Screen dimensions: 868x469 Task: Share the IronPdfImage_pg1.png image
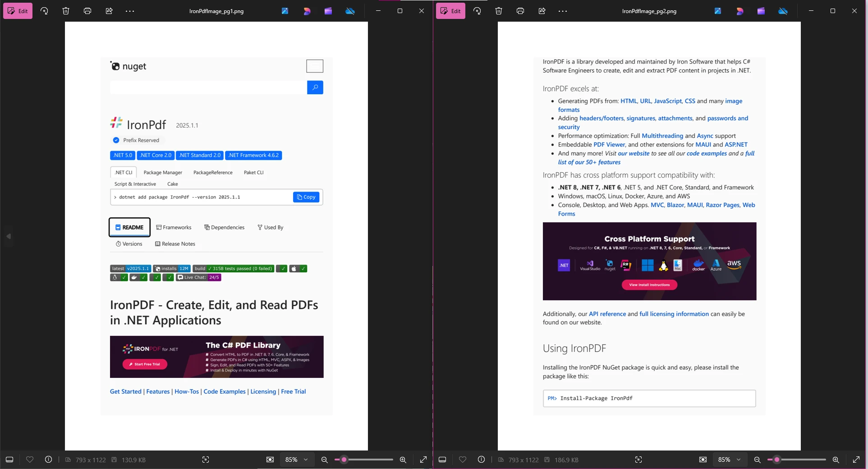tap(109, 11)
